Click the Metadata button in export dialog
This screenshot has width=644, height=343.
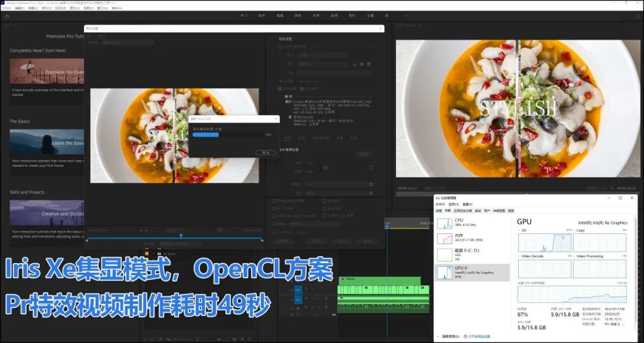tap(283, 241)
